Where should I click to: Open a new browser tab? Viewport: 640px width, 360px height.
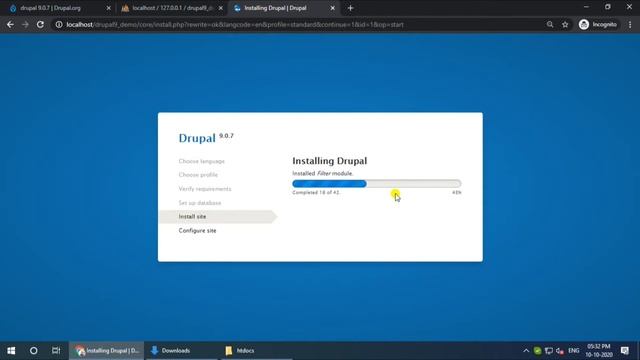pos(350,8)
